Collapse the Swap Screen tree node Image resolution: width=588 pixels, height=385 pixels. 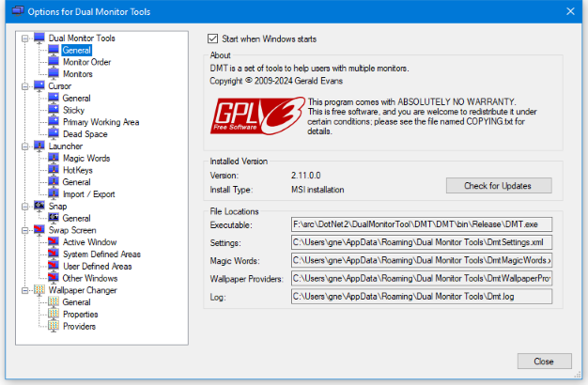(25, 230)
